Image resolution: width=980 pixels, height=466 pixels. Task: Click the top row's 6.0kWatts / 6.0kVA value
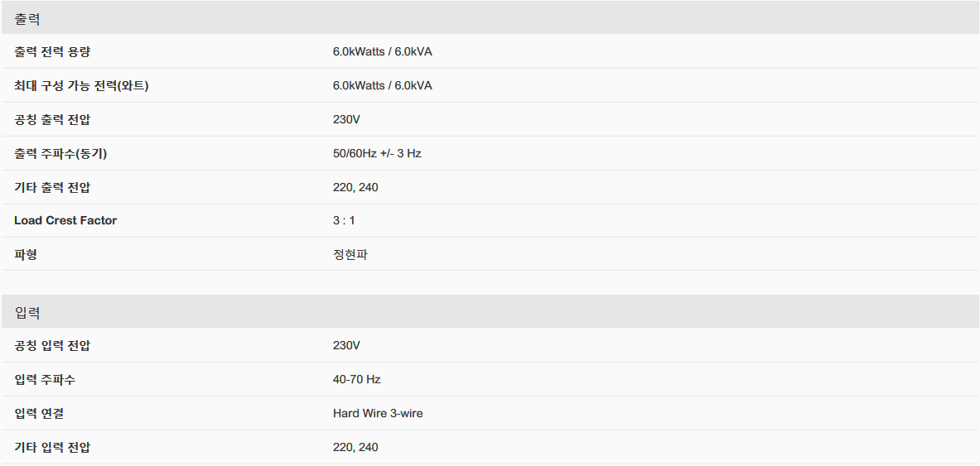tap(383, 52)
